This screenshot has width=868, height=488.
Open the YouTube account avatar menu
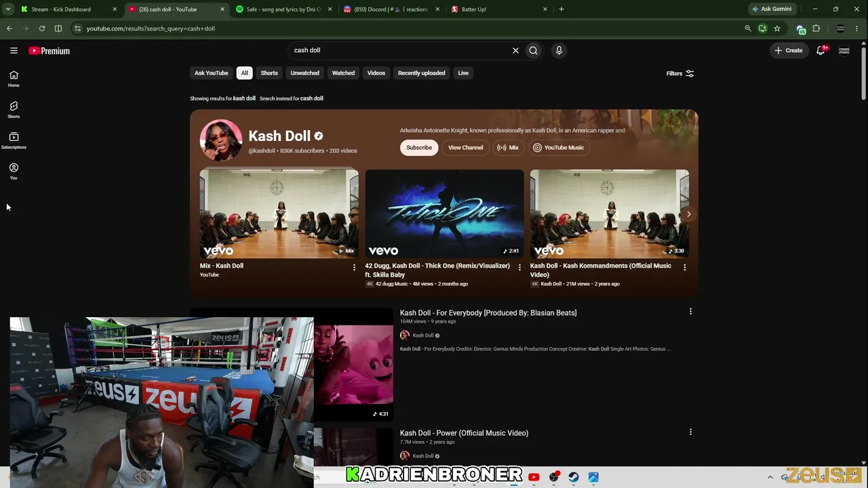coord(844,50)
